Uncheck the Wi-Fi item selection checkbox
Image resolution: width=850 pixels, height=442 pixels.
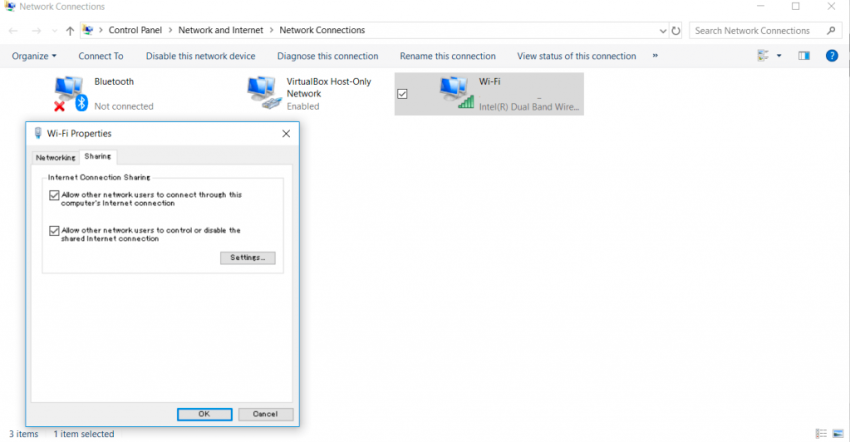pyautogui.click(x=402, y=94)
